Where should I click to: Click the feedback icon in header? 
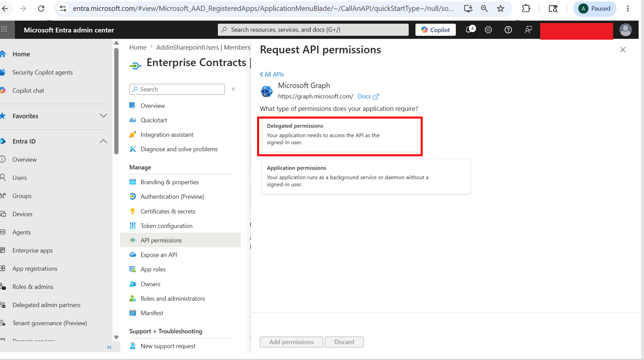click(x=528, y=30)
